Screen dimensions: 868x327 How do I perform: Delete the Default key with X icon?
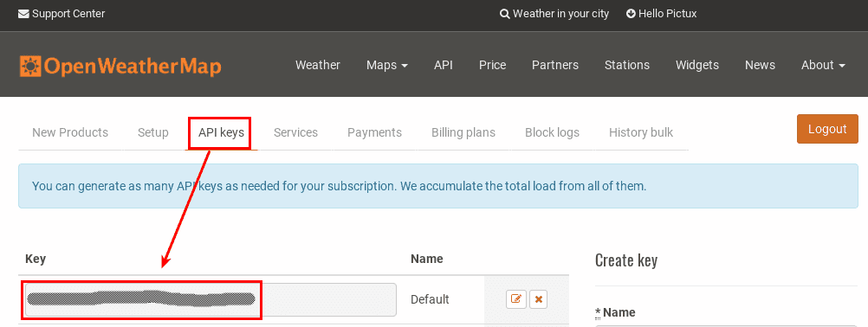coord(539,299)
